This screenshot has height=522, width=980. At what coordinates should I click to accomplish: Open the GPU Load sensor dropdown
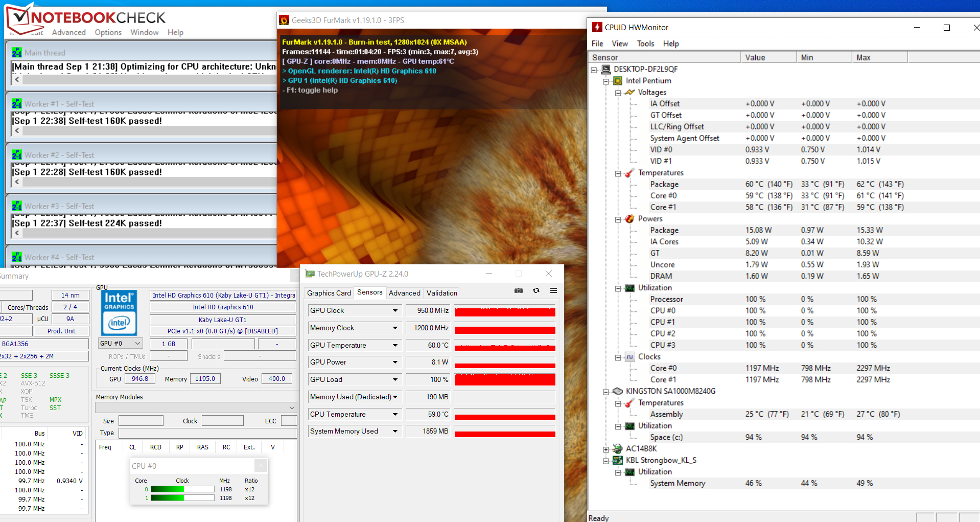tap(395, 379)
